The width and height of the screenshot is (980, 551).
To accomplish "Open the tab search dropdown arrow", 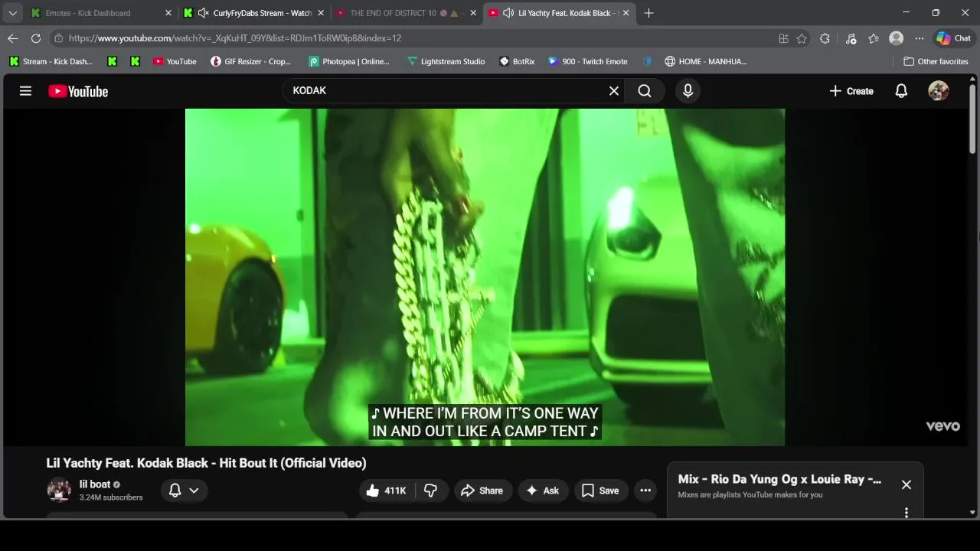I will pos(12,13).
